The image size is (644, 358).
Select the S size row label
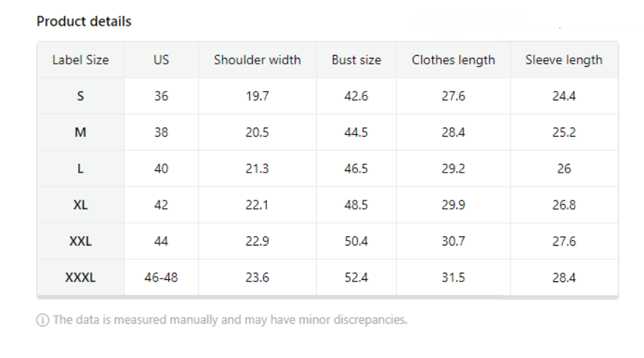pos(80,96)
